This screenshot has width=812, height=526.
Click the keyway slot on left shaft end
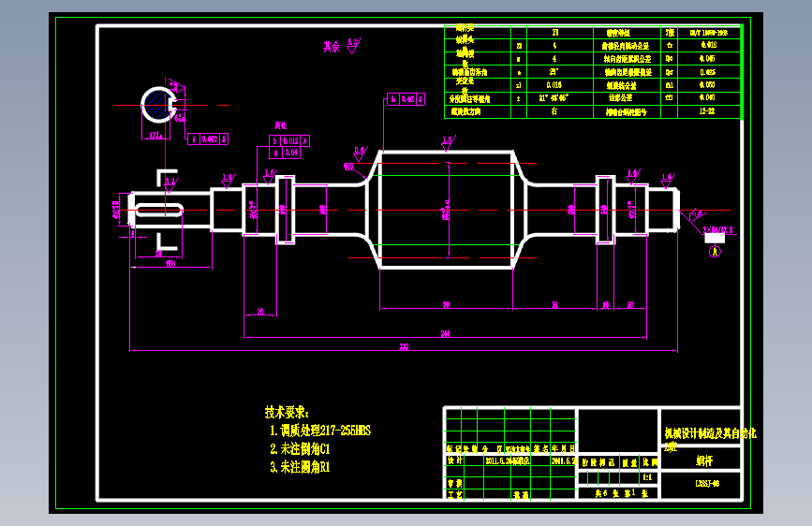pyautogui.click(x=159, y=210)
